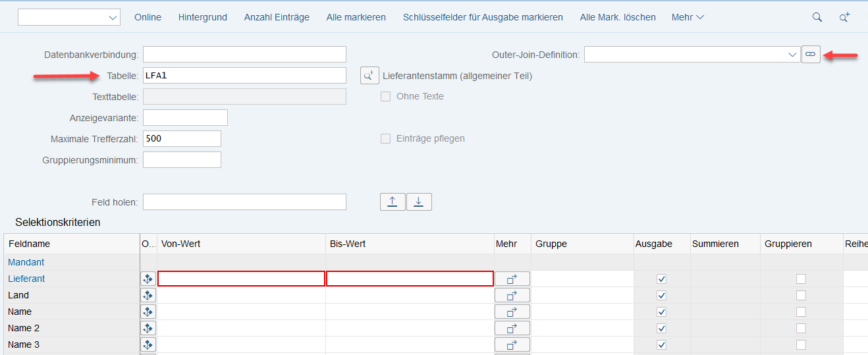Click the table lookup icon beside LFA1

click(x=369, y=75)
